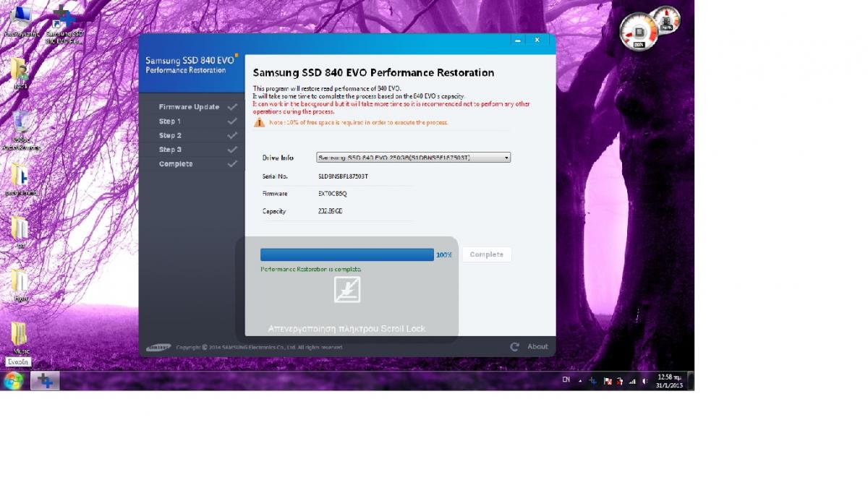Click the serial number S1DBNSBF187503T
Screen dimensions: 868x488
[343, 176]
